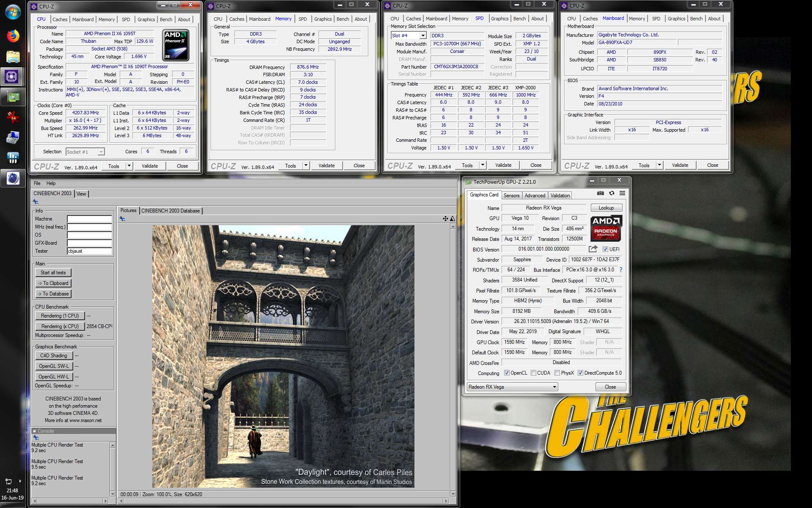Open the Help menu in CINEBENCH
The height and width of the screenshot is (508, 812).
[x=51, y=183]
